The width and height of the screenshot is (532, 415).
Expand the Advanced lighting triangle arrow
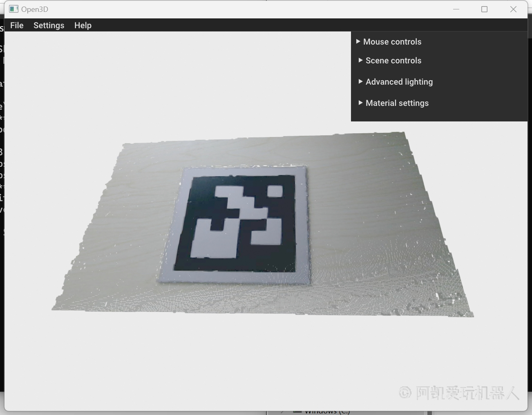click(360, 81)
